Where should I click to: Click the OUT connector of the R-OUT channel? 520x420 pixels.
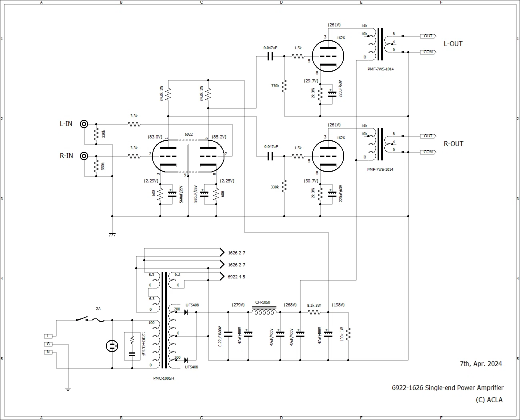pyautogui.click(x=428, y=136)
